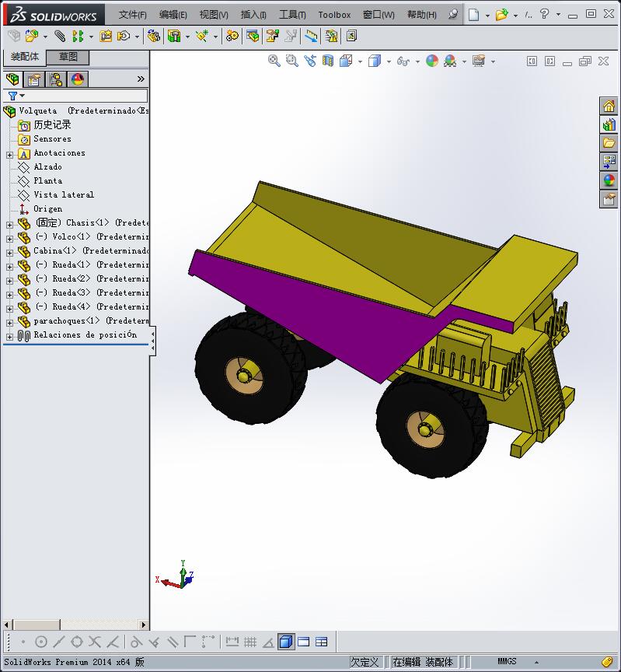Screen dimensions: 621x672
Task: Click the Exploded View icon
Action: [272, 36]
